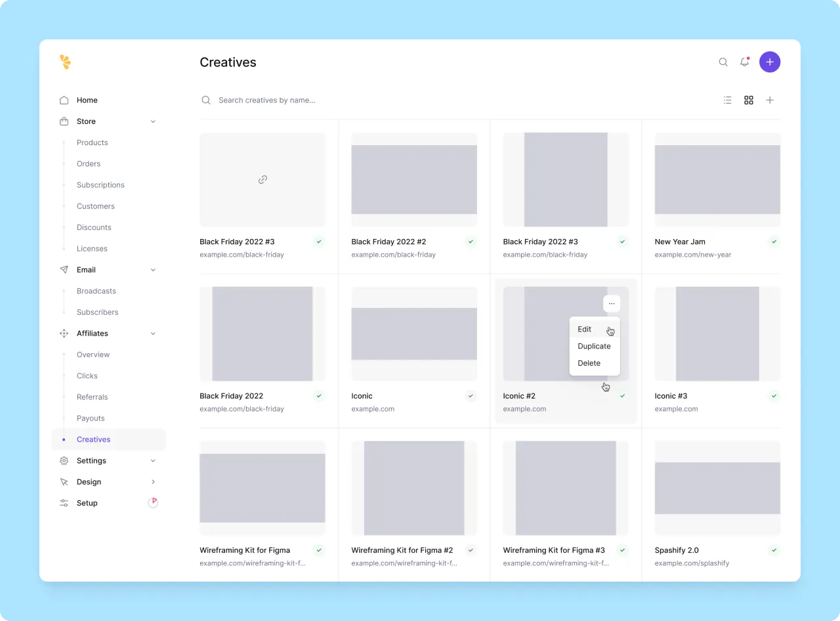Collapse the Affiliates section chevron

[x=153, y=333]
